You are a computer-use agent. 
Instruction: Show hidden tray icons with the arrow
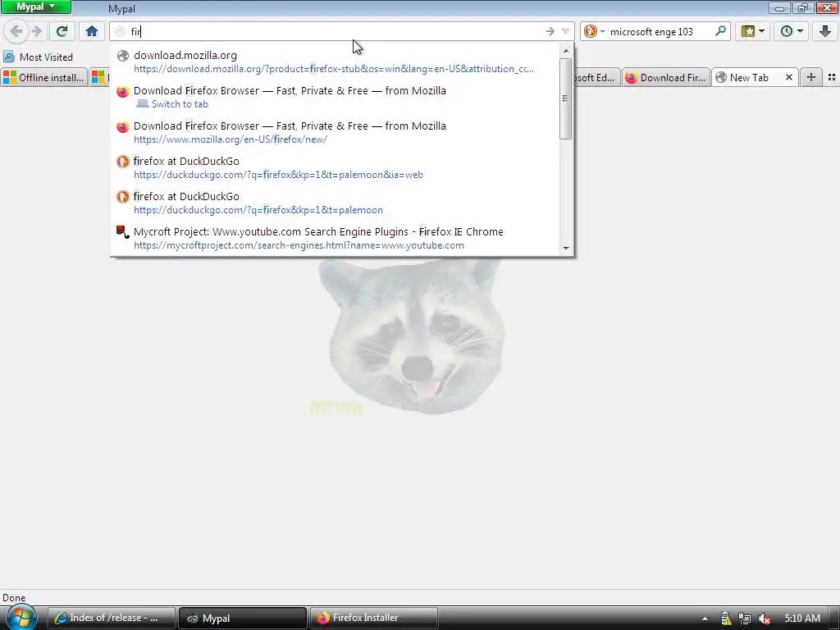tap(705, 619)
